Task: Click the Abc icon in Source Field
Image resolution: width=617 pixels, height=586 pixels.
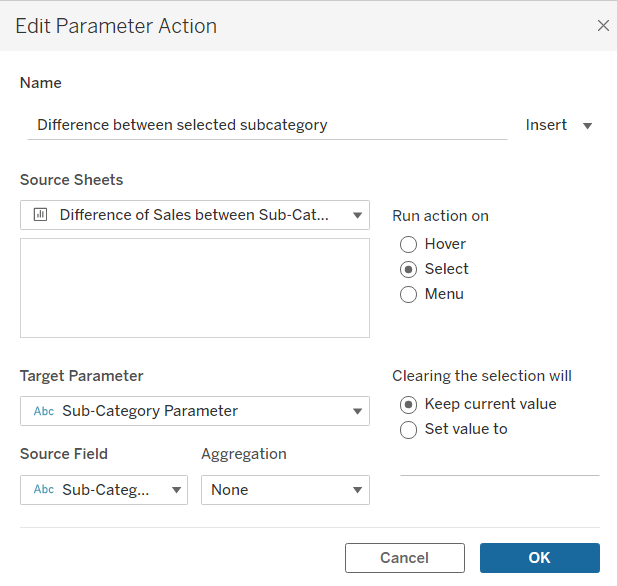Action: pyautogui.click(x=44, y=490)
